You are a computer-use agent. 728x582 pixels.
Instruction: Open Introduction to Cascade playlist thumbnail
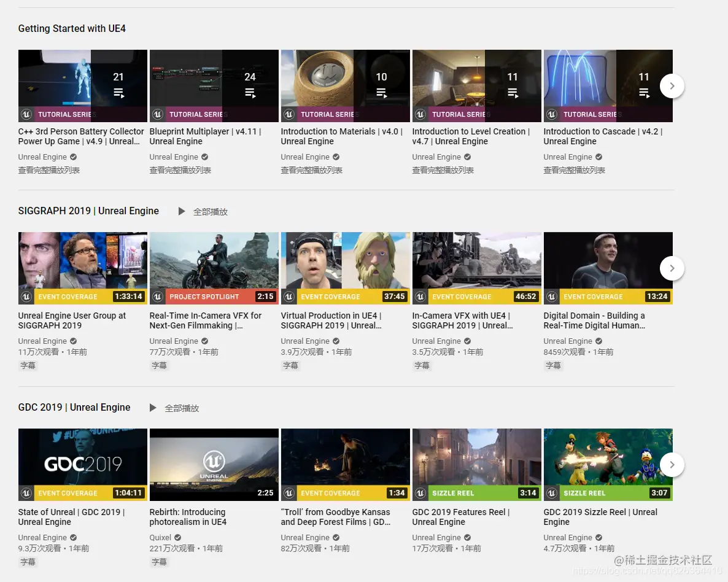tap(608, 86)
